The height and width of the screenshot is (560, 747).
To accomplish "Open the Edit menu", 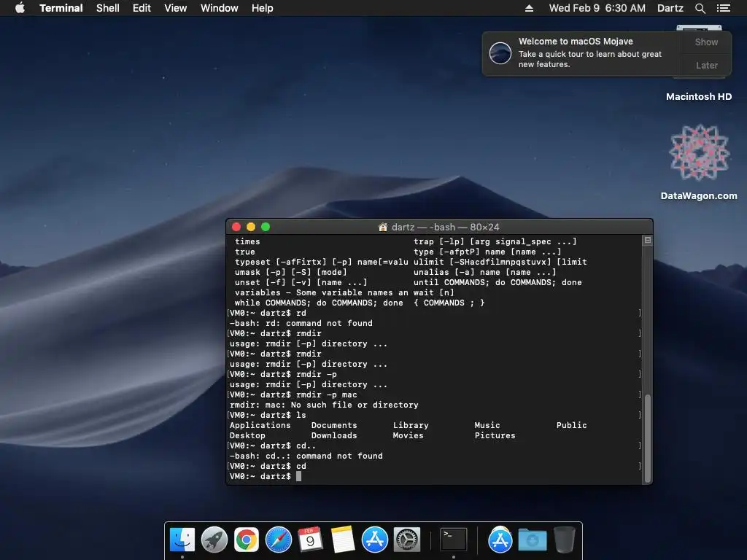I will 142,8.
